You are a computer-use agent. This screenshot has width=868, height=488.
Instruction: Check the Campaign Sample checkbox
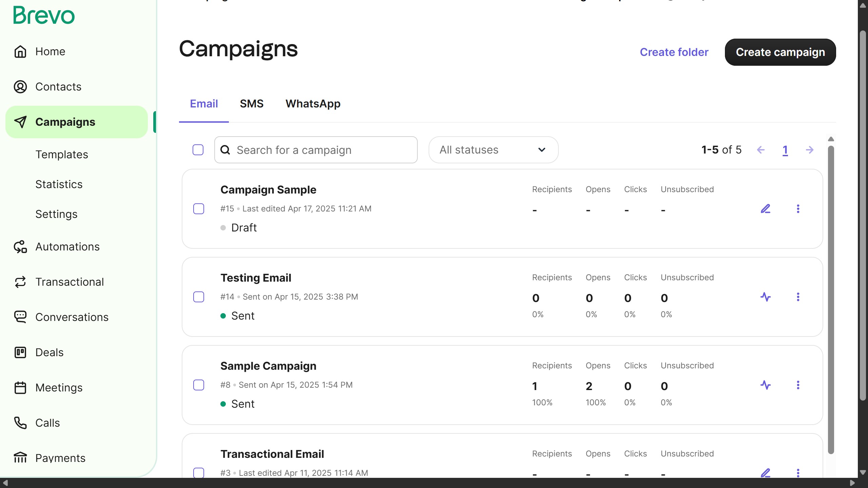pos(199,209)
